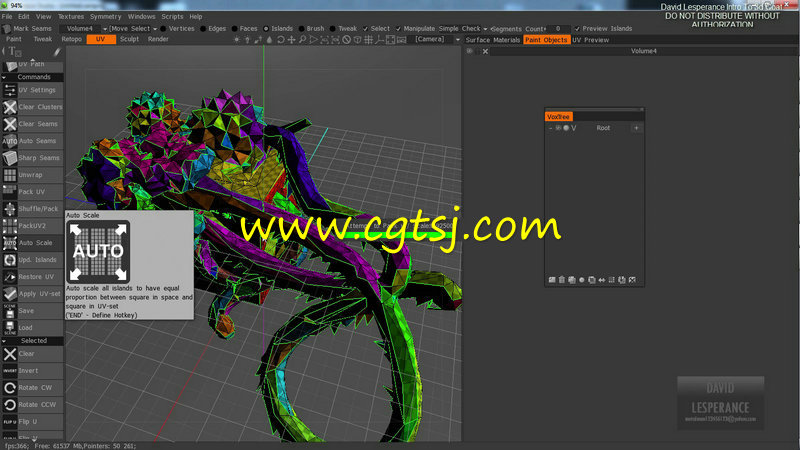Open Surface Materials tab

point(492,40)
